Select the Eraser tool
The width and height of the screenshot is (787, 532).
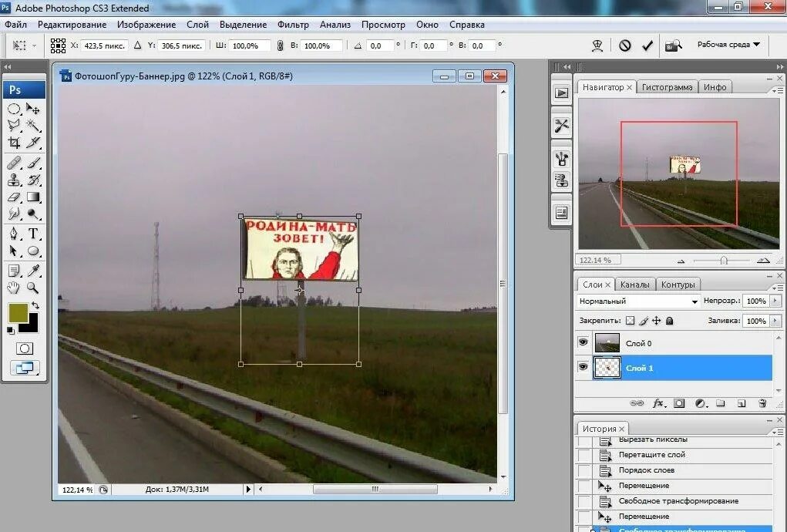coord(14,197)
